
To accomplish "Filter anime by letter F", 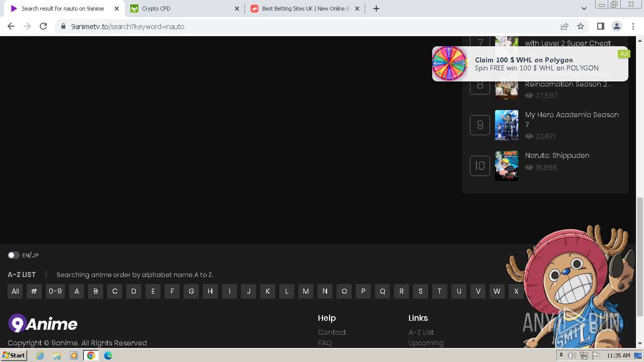I will coord(172,291).
